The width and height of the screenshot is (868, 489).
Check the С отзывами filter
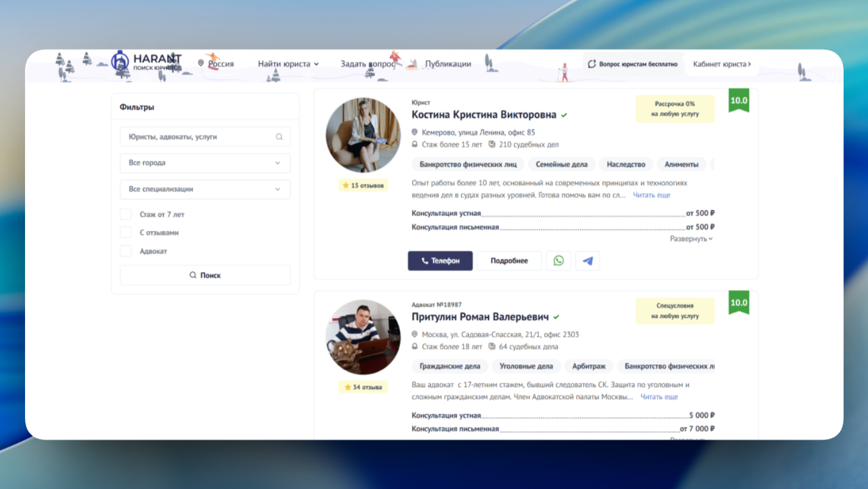tap(126, 233)
